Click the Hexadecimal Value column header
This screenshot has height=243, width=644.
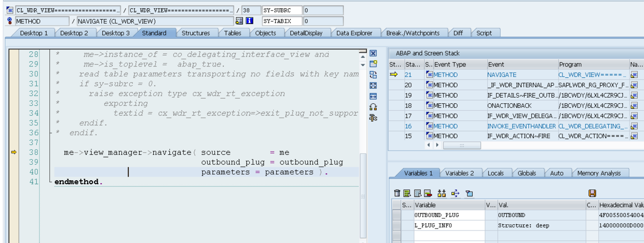(x=621, y=205)
